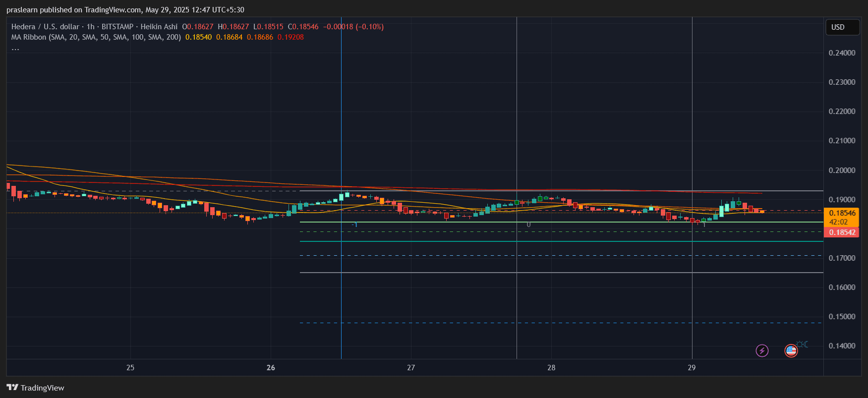Click the purple lightning bolt icon
868x398 pixels.
point(762,351)
